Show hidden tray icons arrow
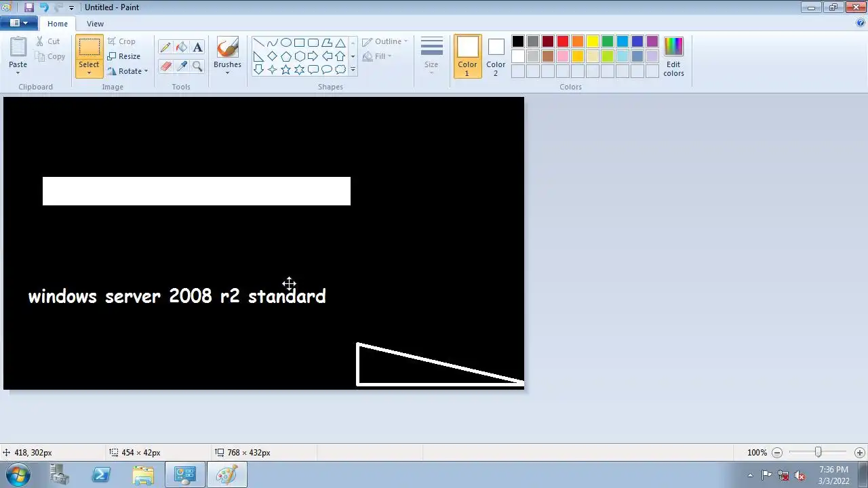The width and height of the screenshot is (868, 488). (750, 475)
